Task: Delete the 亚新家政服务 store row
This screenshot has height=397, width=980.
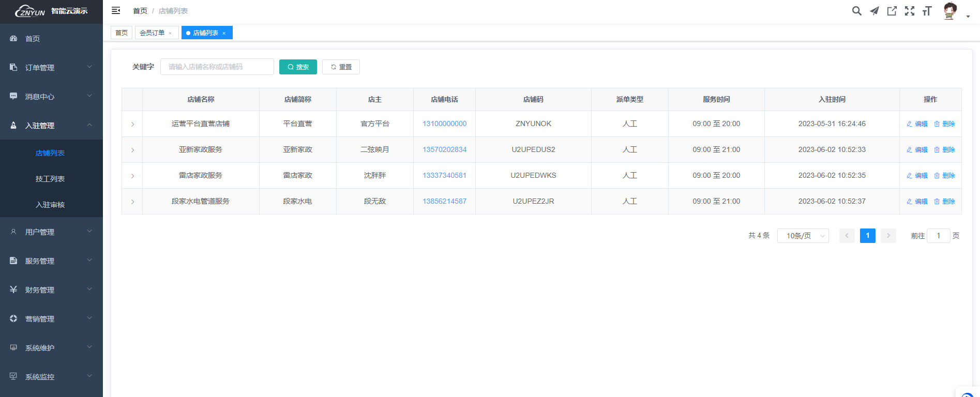Action: (x=944, y=150)
